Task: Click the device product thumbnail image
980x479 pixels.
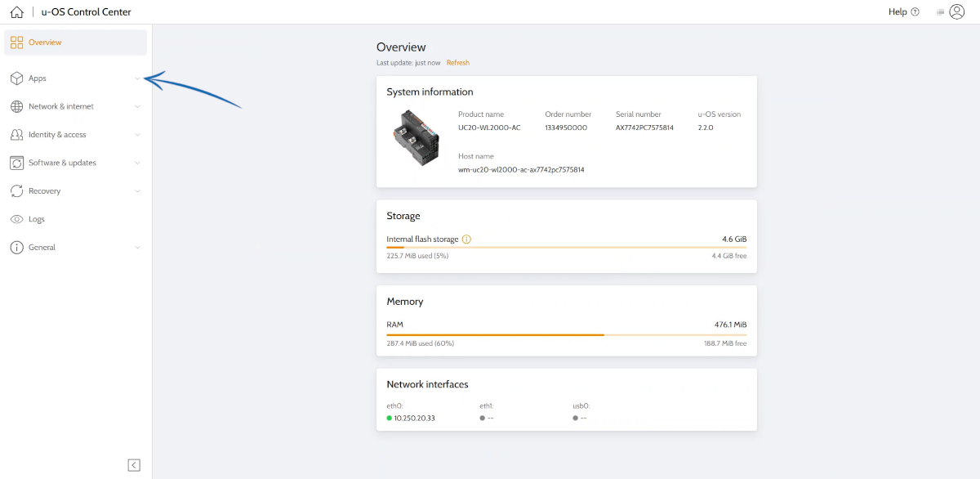Action: point(416,139)
